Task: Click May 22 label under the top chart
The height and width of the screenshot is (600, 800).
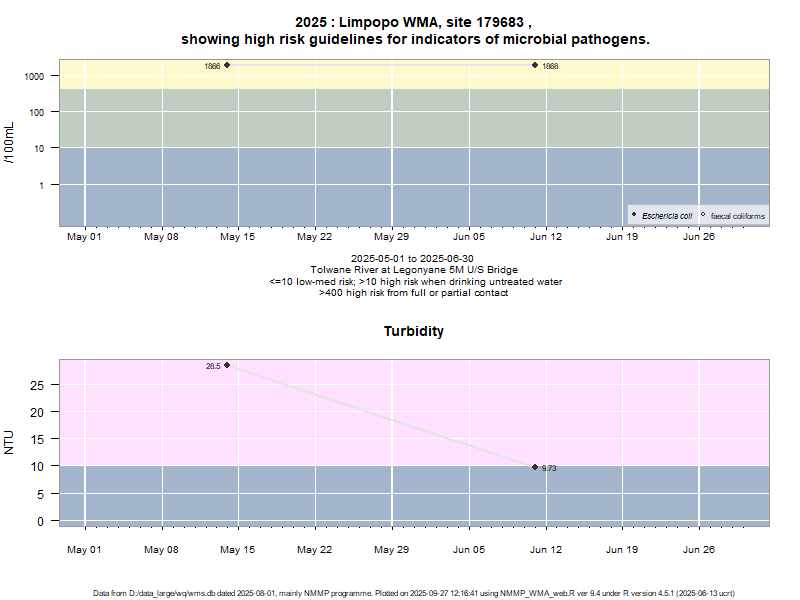Action: click(x=314, y=238)
